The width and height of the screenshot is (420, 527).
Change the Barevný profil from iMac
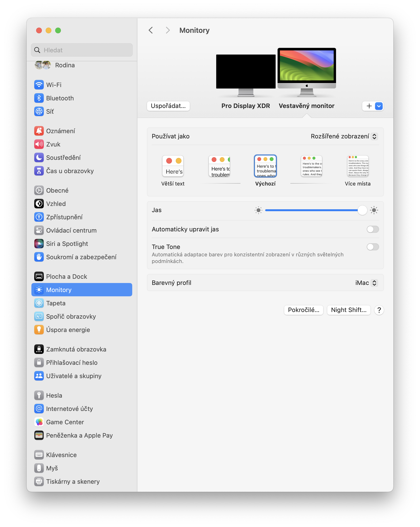pyautogui.click(x=366, y=283)
